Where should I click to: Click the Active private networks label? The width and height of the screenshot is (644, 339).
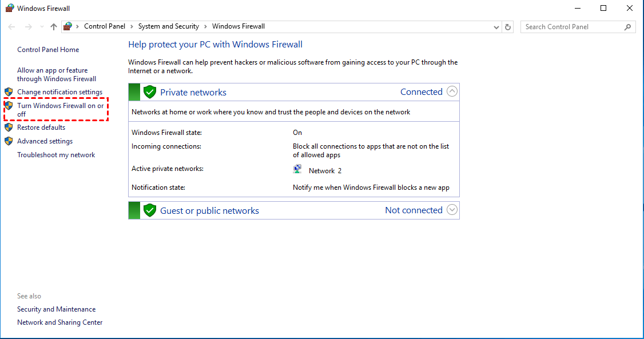click(168, 169)
